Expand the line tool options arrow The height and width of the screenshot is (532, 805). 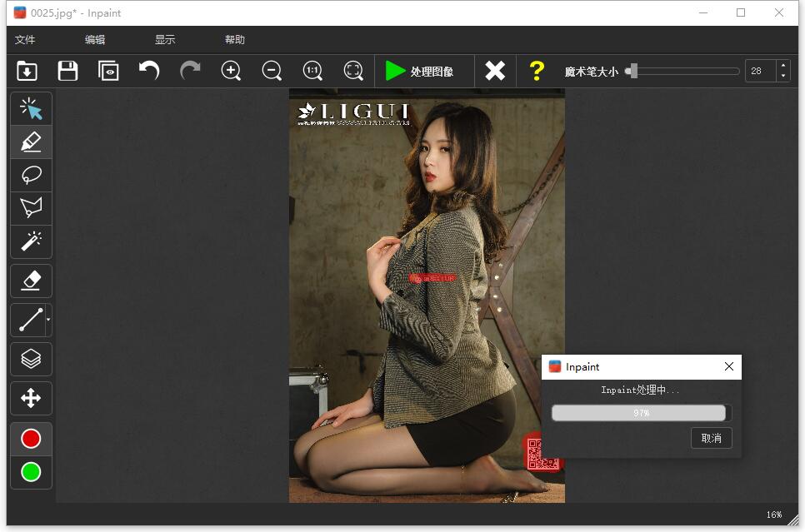click(48, 320)
